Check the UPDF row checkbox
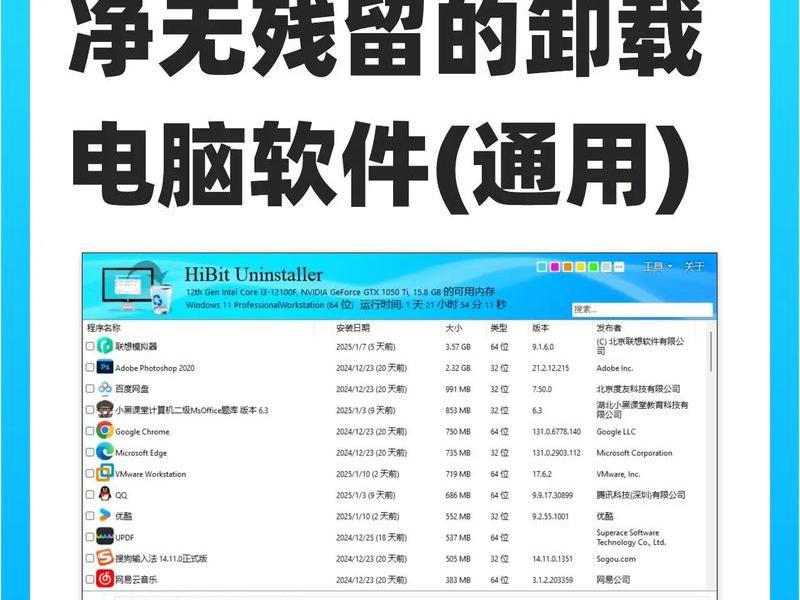Viewport: 800px width, 600px height. [90, 537]
